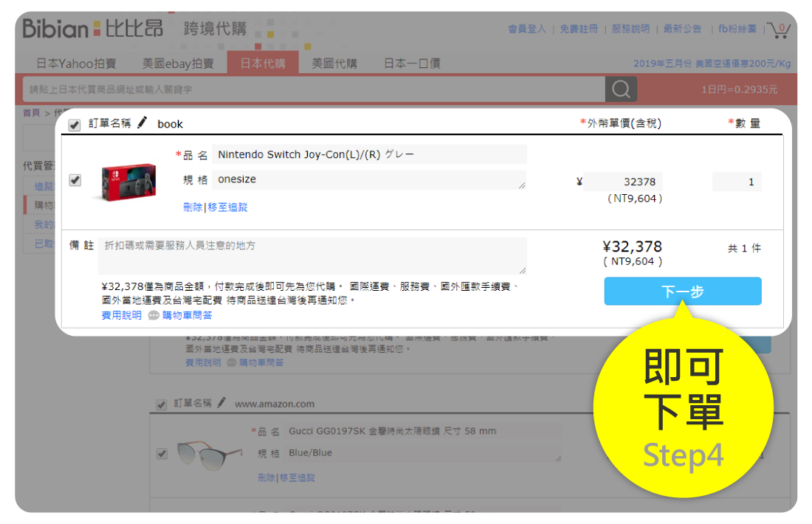Click the 規格 field showing Blue/Blue

(x=422, y=452)
